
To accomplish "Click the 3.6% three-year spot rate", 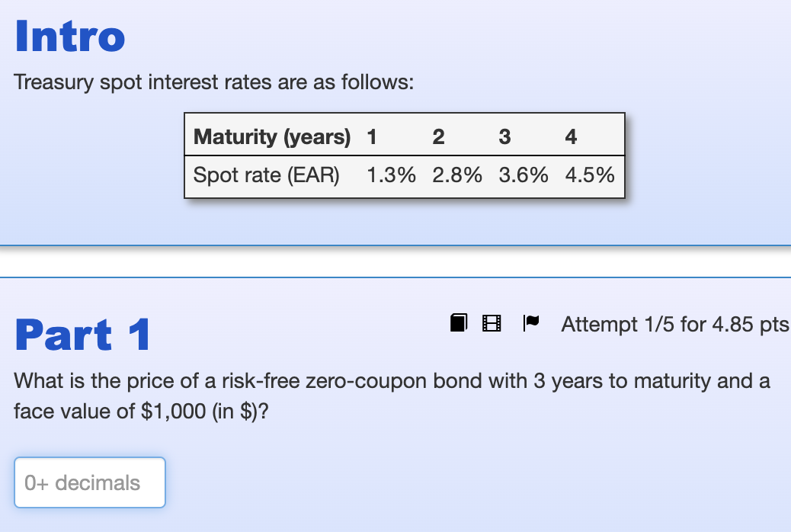I will (523, 175).
